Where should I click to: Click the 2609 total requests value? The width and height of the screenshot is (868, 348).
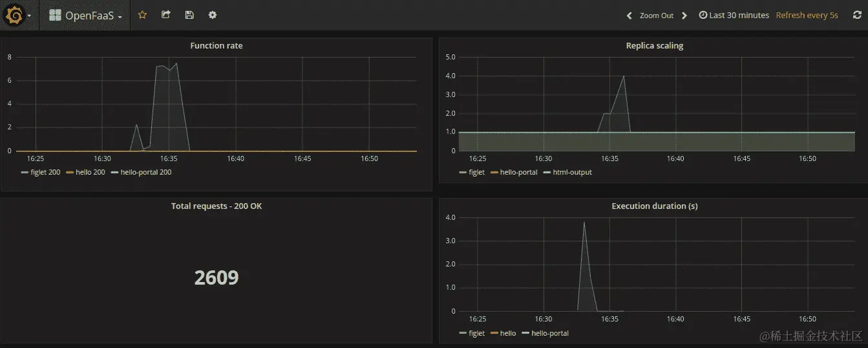[217, 277]
